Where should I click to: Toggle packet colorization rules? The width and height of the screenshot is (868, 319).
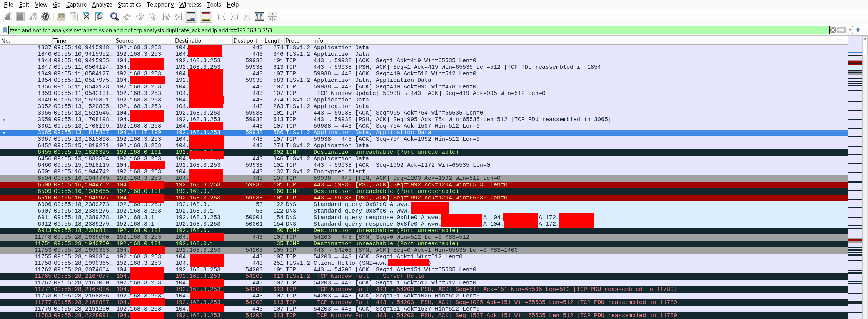(206, 17)
